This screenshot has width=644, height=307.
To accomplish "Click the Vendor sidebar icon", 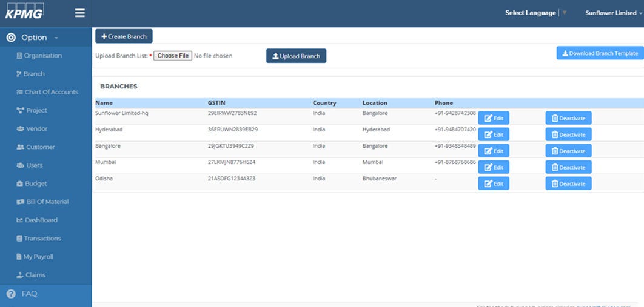I will [x=20, y=128].
